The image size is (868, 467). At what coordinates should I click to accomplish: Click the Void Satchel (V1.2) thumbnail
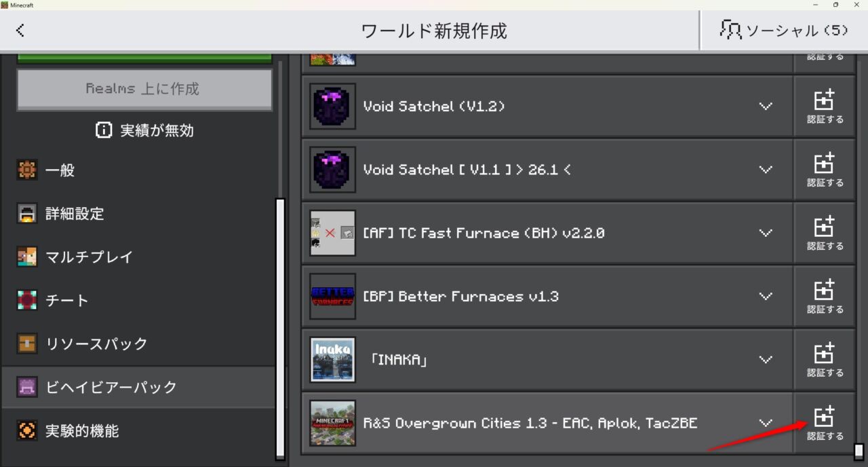click(332, 107)
